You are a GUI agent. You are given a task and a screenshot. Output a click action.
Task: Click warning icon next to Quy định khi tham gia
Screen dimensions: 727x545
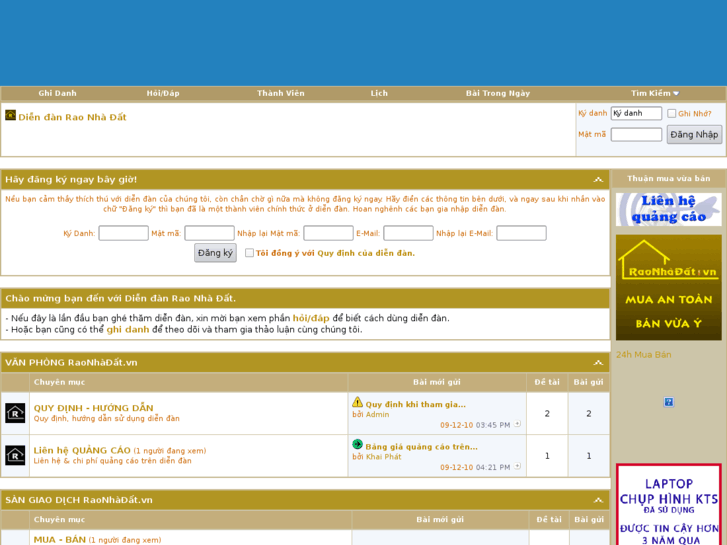[x=357, y=402]
